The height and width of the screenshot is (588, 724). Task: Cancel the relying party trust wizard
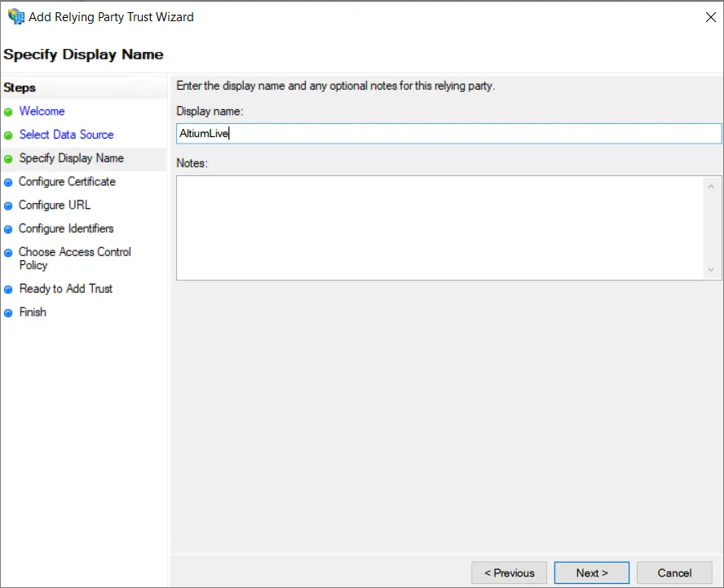click(x=674, y=573)
